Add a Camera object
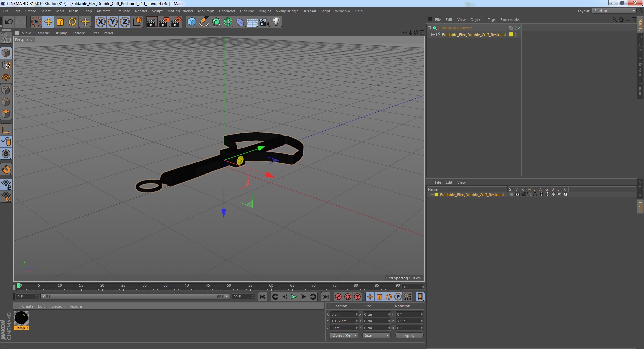Viewport: 644px width, 349px height. (x=264, y=22)
